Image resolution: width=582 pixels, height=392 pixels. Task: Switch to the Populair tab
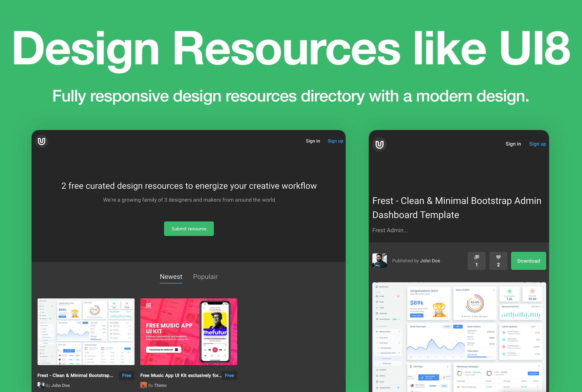(x=205, y=277)
